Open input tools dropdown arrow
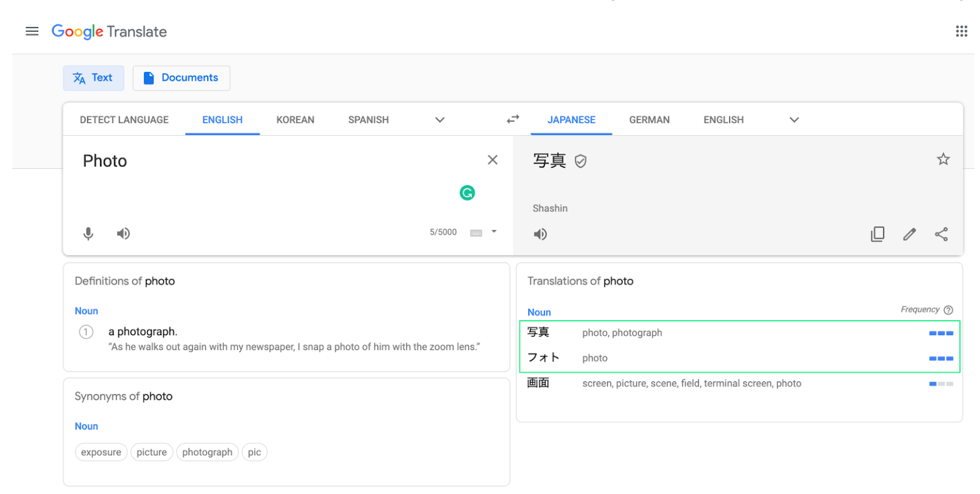This screenshot has width=980, height=494. pyautogui.click(x=494, y=232)
